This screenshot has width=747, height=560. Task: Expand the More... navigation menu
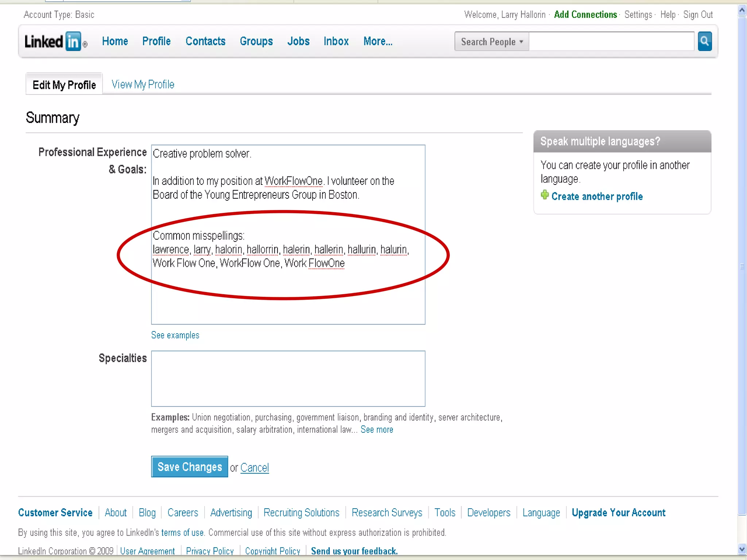[378, 42]
